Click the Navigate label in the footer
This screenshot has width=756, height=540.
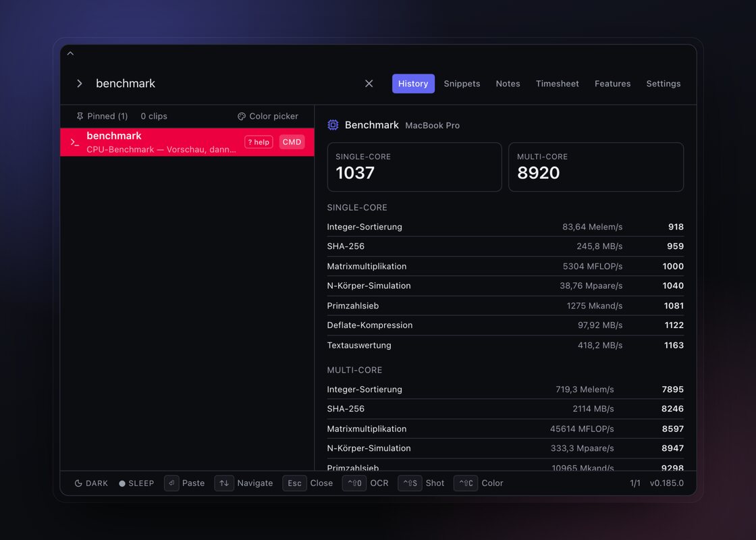pyautogui.click(x=255, y=483)
